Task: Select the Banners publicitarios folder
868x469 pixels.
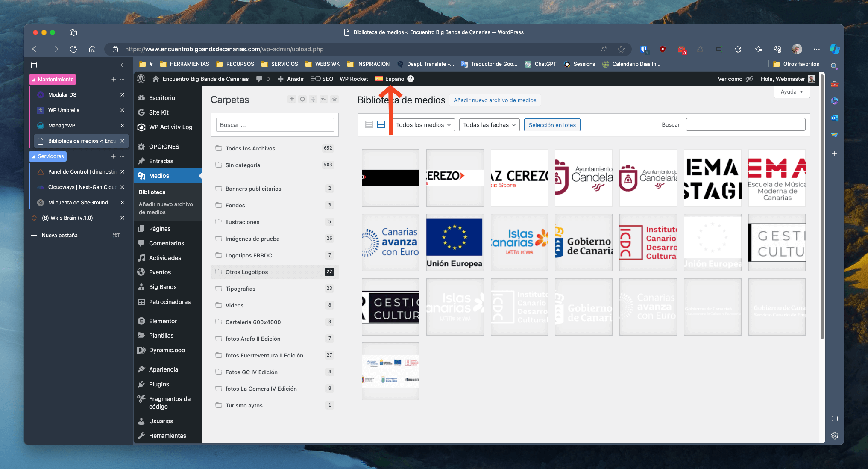Action: [x=275, y=189]
